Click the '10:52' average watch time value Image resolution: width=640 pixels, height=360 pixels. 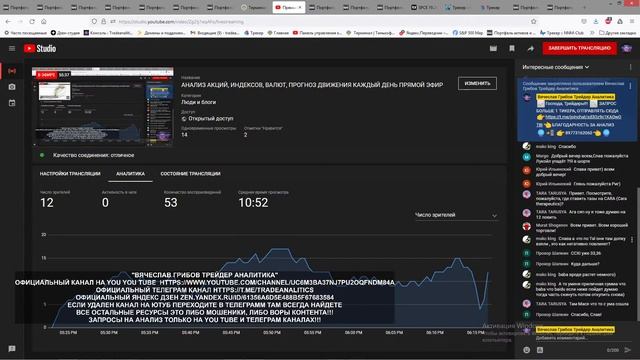(253, 202)
